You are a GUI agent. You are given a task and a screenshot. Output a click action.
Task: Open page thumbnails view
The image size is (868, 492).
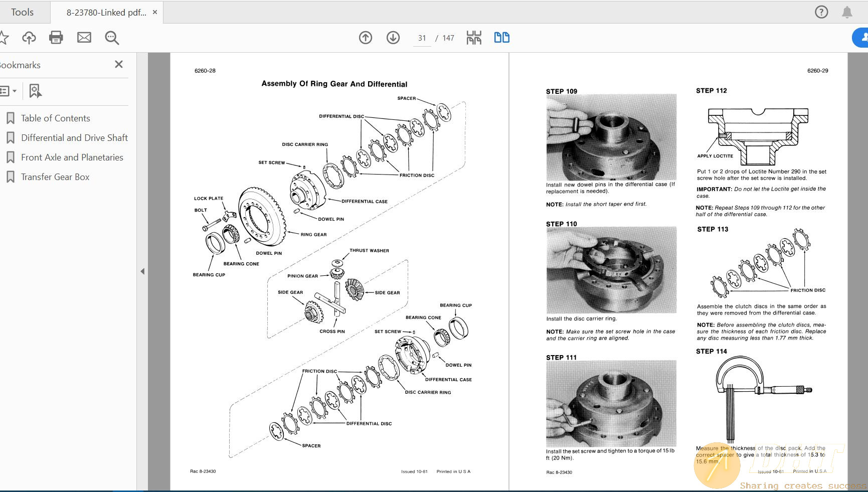(473, 37)
